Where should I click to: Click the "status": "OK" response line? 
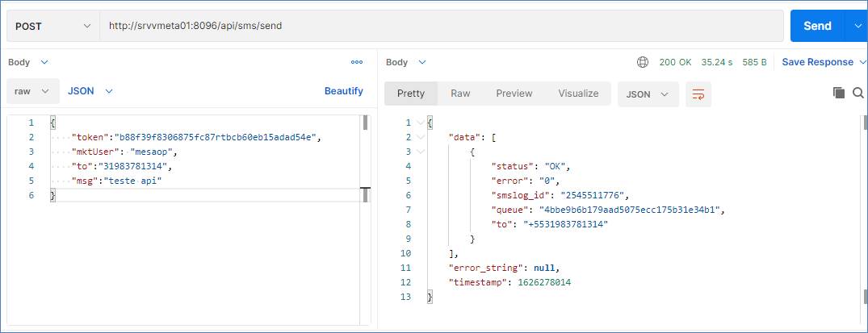point(530,166)
